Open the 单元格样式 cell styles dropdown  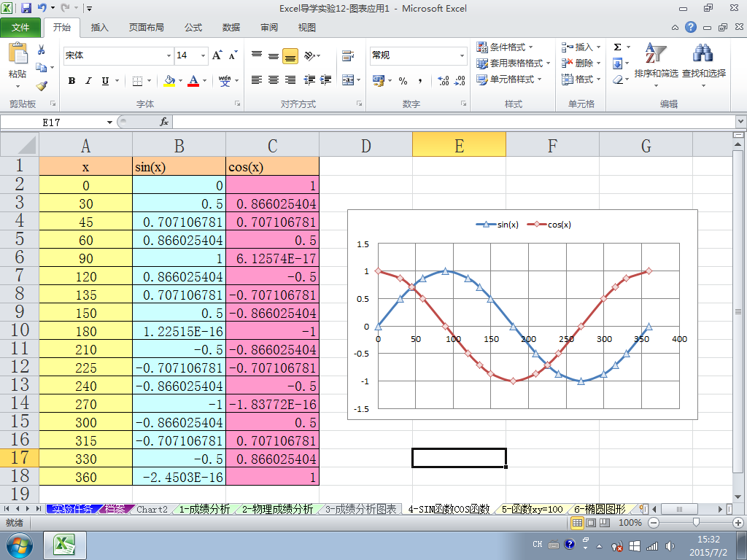coord(508,79)
